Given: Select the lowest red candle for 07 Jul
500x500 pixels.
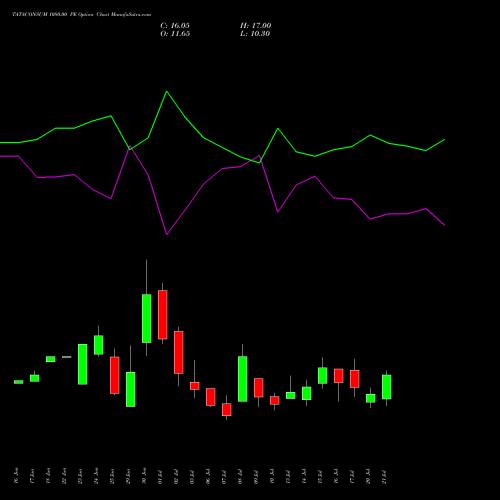Looking at the screenshot, I should pos(227,410).
